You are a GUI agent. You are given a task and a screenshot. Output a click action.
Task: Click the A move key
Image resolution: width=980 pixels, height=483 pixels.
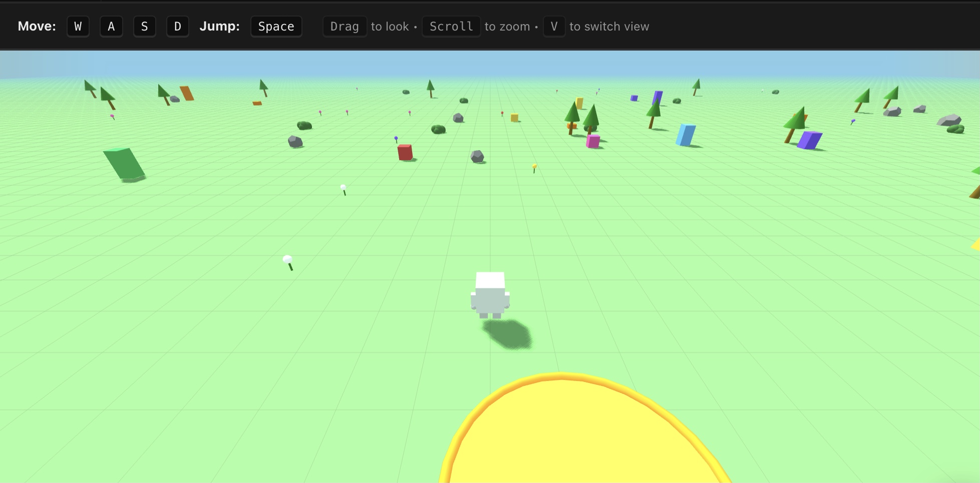point(111,27)
